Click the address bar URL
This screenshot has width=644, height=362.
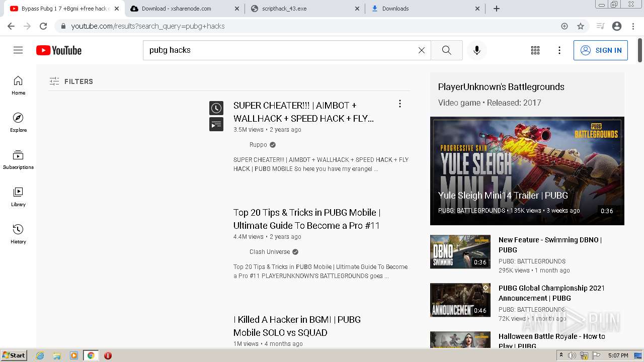click(x=148, y=26)
